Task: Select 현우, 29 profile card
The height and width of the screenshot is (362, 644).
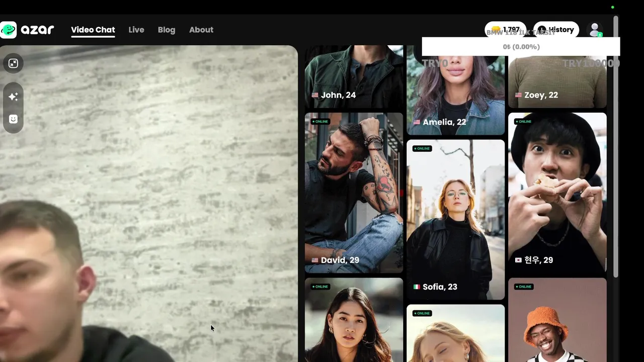Action: pyautogui.click(x=557, y=193)
